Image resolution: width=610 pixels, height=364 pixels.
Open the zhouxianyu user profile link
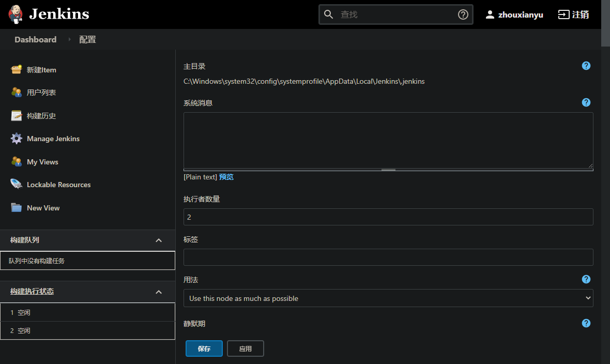click(520, 15)
